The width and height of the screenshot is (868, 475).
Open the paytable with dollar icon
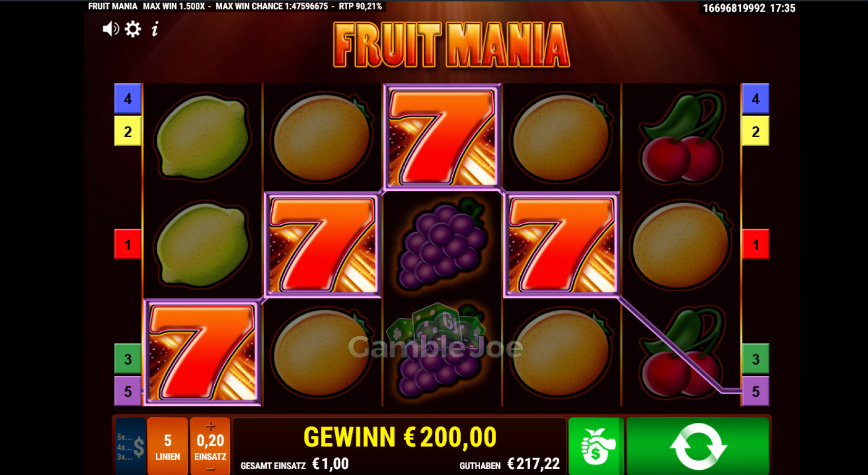click(130, 446)
